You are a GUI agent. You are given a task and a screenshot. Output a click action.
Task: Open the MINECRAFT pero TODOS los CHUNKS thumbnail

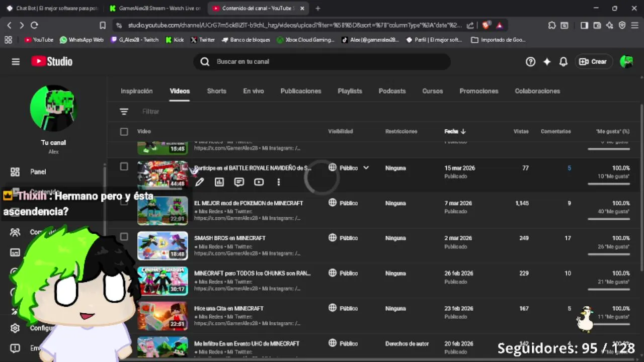[163, 281]
